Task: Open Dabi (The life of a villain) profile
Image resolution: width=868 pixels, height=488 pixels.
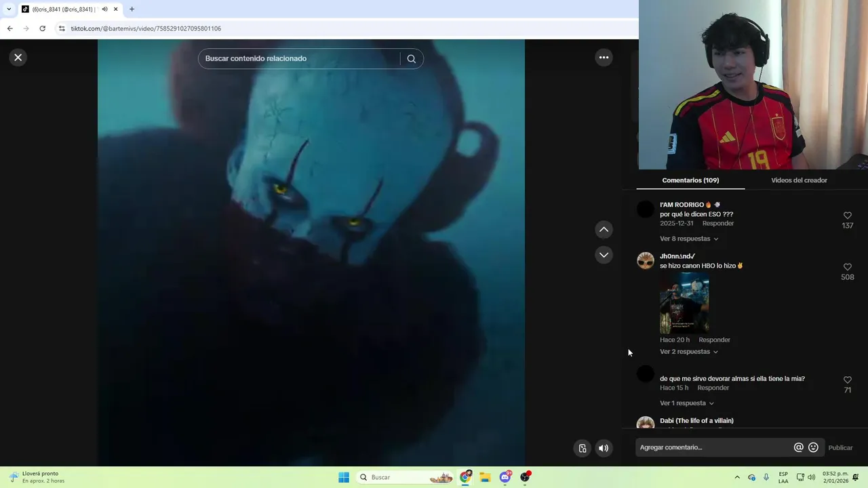Action: point(696,421)
